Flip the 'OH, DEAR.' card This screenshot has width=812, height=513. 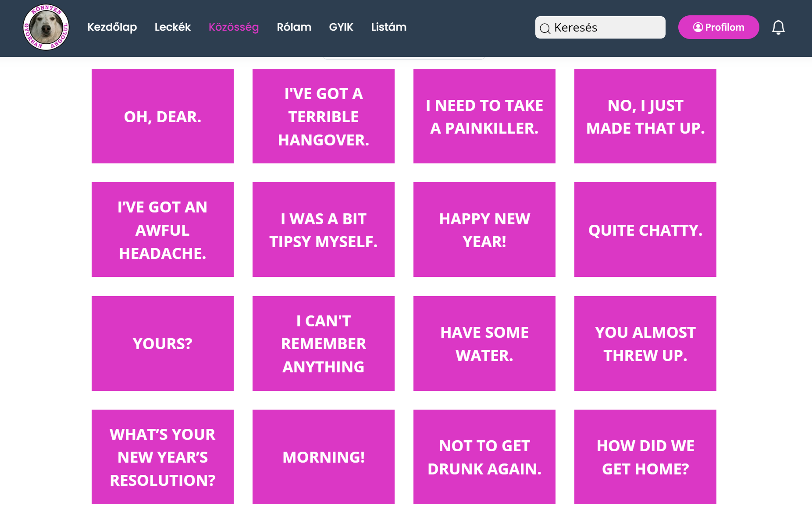point(163,116)
